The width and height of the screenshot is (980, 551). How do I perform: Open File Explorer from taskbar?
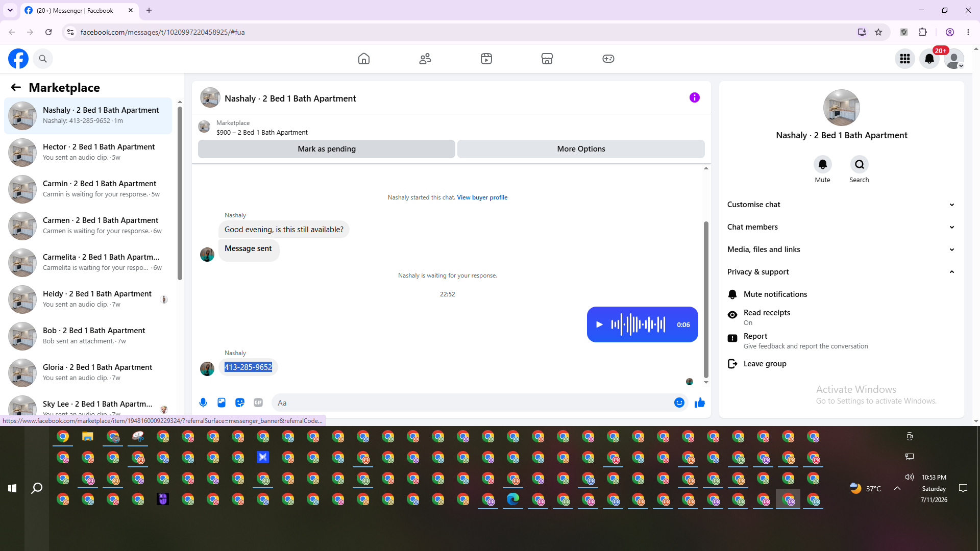[x=88, y=437]
